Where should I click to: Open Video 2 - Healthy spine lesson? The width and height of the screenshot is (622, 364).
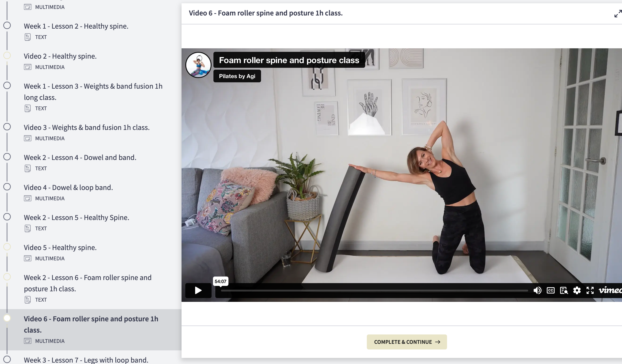[60, 56]
